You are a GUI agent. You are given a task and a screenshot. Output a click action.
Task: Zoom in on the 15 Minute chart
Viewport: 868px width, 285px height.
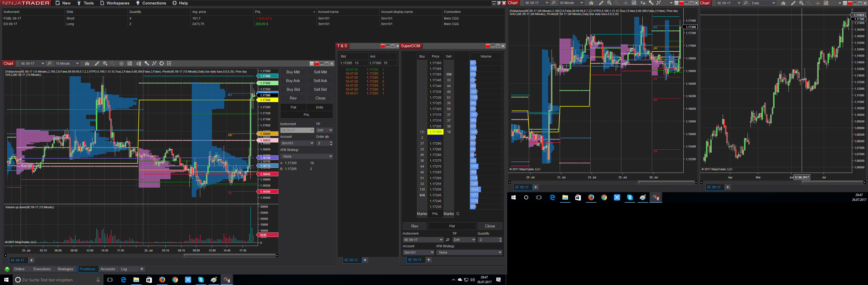click(105, 64)
